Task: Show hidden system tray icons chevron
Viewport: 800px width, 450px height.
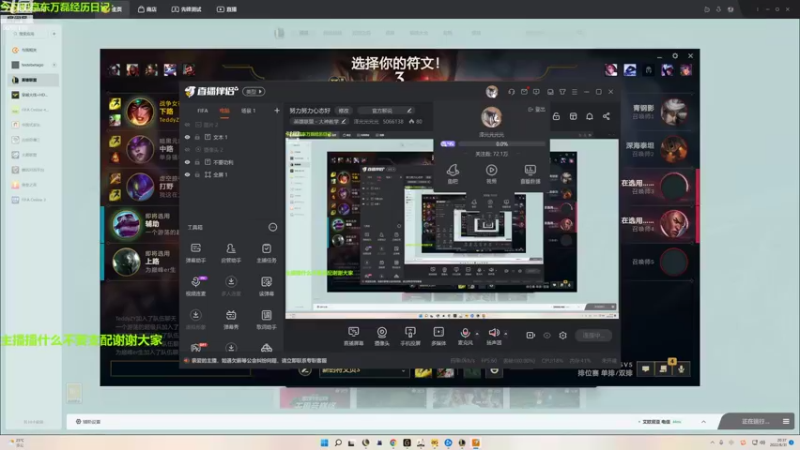Action: pyautogui.click(x=712, y=442)
